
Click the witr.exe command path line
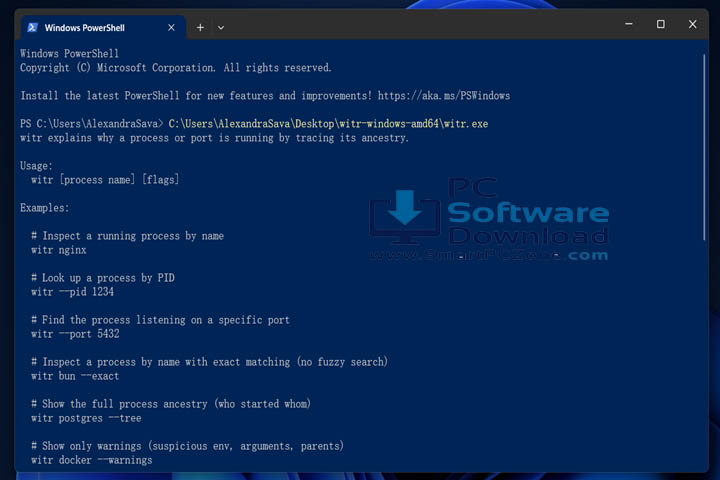click(x=328, y=124)
